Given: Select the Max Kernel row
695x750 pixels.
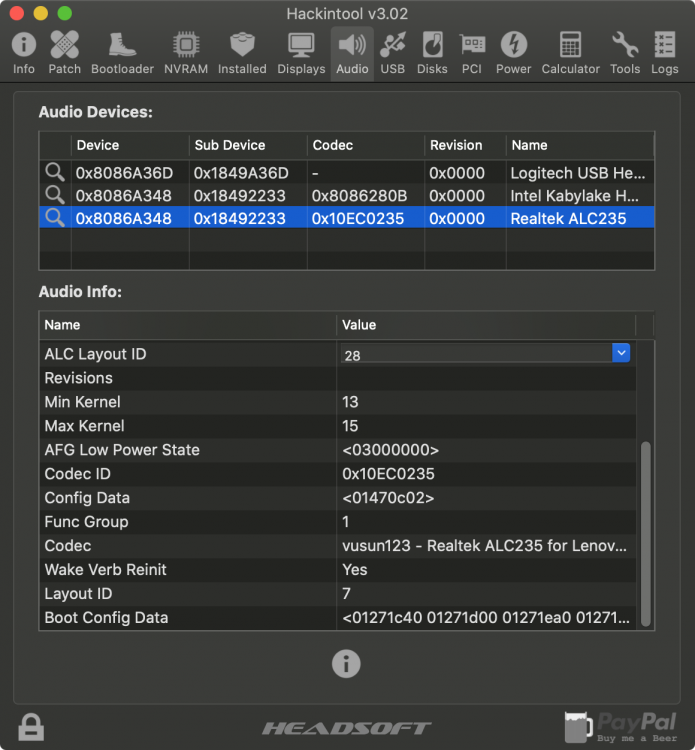Looking at the screenshot, I should [x=338, y=426].
